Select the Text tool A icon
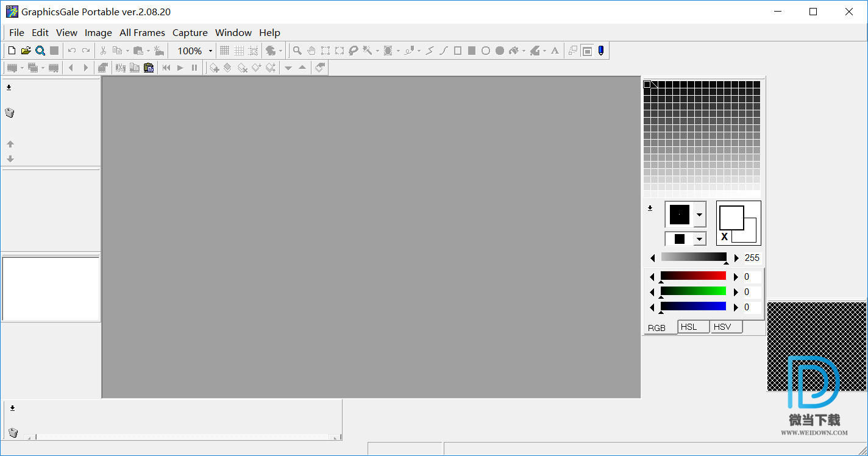Screen dimensions: 868x456 point(555,51)
